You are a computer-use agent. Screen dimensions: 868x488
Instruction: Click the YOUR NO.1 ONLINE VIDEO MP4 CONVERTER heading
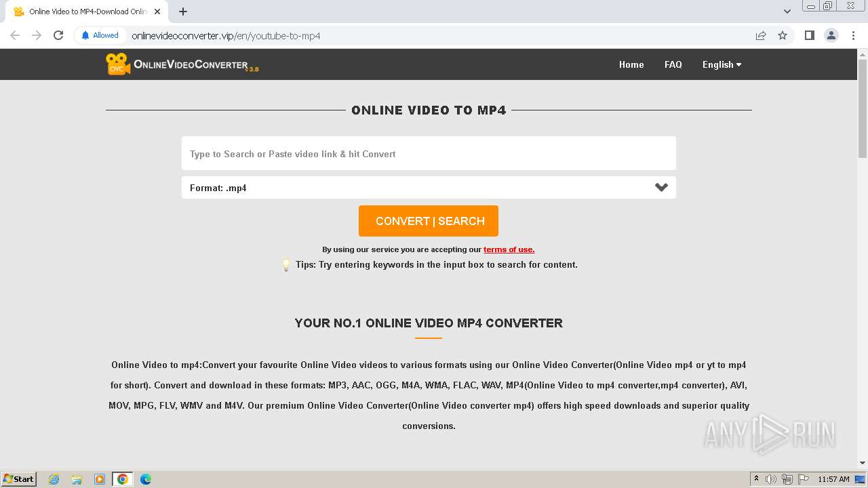pyautogui.click(x=429, y=323)
